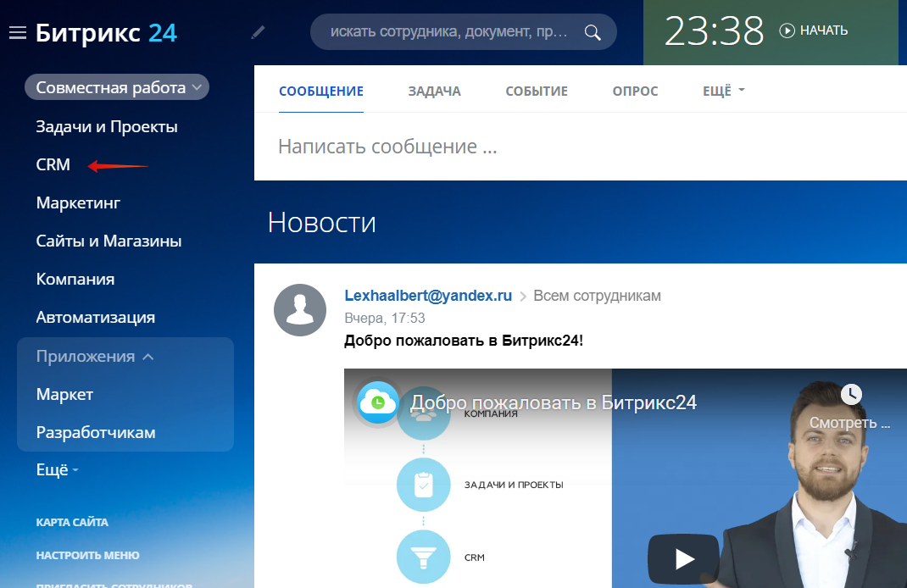Collapse the Приложения section
Image resolution: width=907 pixels, height=588 pixels.
coord(95,356)
